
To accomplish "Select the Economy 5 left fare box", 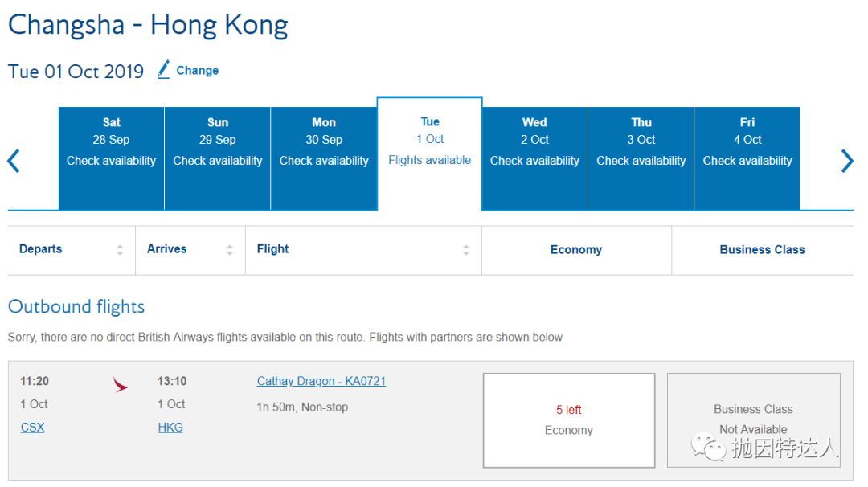I will (x=569, y=420).
